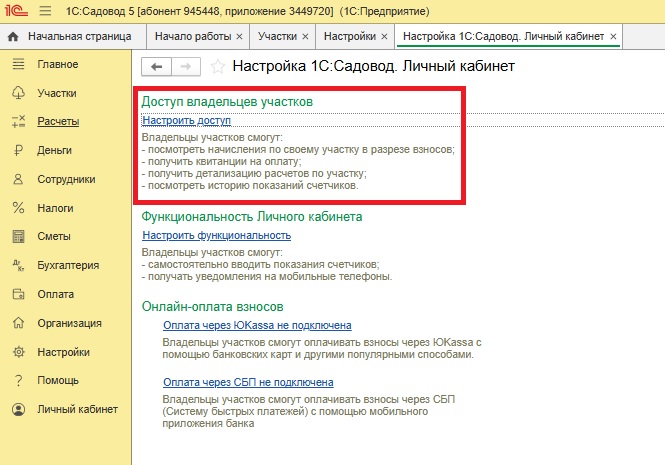Open Оплата через ЮKassa не подключена link
The height and width of the screenshot is (465, 665).
coord(257,325)
